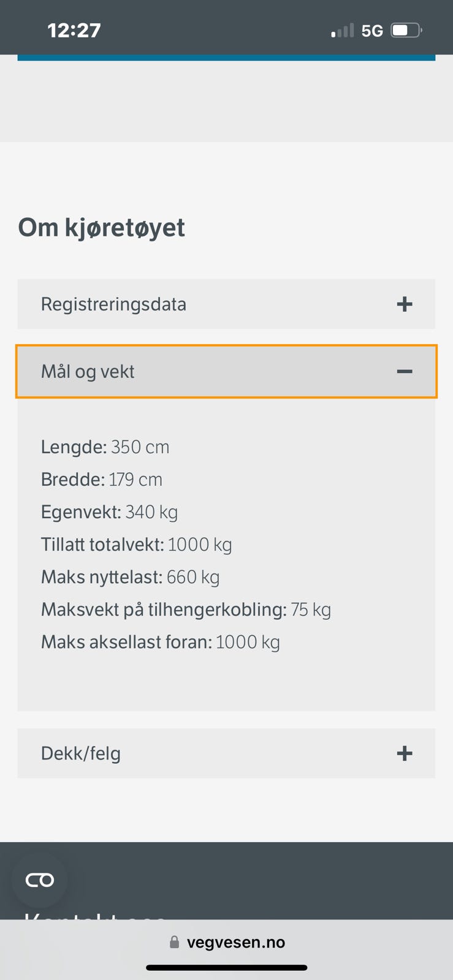
Task: Tap the partially visible Kontakt oss heading
Action: coord(95,915)
